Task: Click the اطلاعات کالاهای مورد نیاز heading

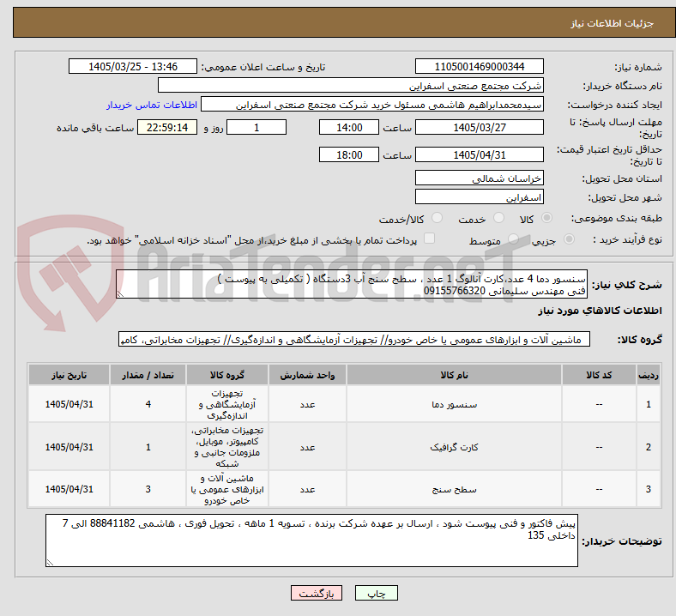Action: (x=600, y=311)
